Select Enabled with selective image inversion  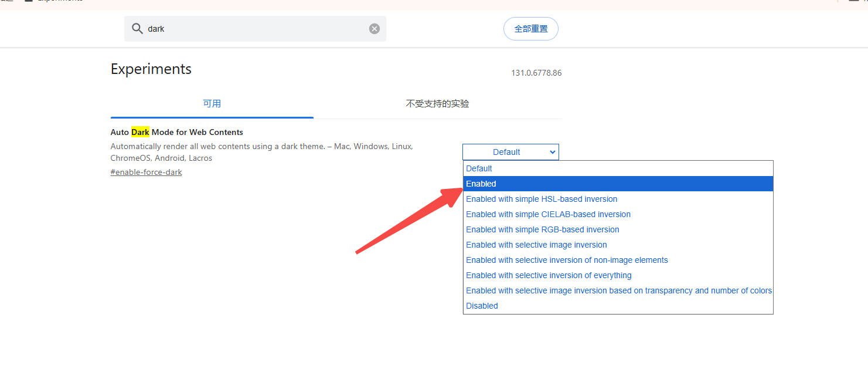536,245
